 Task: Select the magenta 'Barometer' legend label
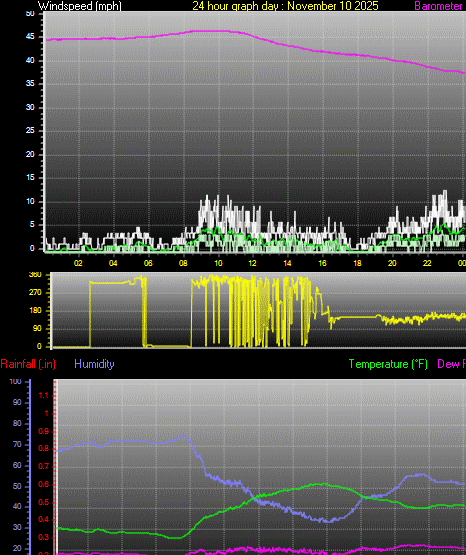[438, 6]
